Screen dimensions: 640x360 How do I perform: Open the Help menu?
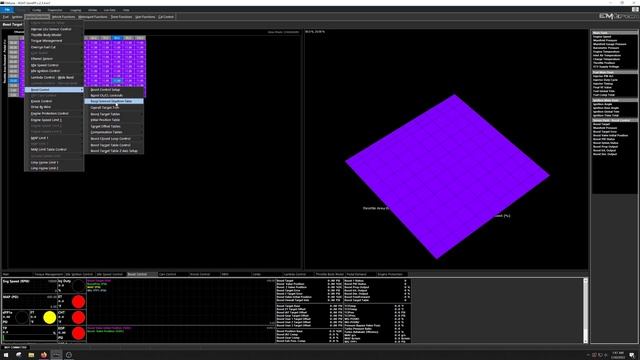(x=126, y=10)
